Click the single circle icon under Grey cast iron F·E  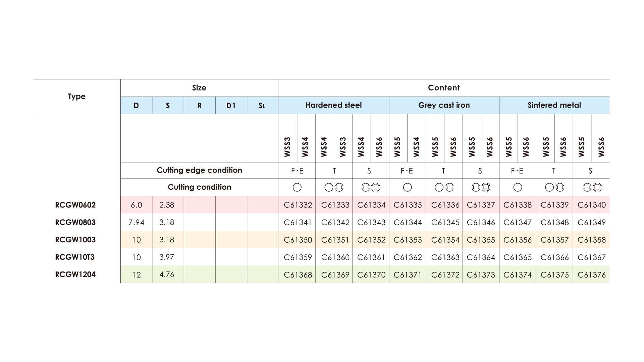point(408,187)
